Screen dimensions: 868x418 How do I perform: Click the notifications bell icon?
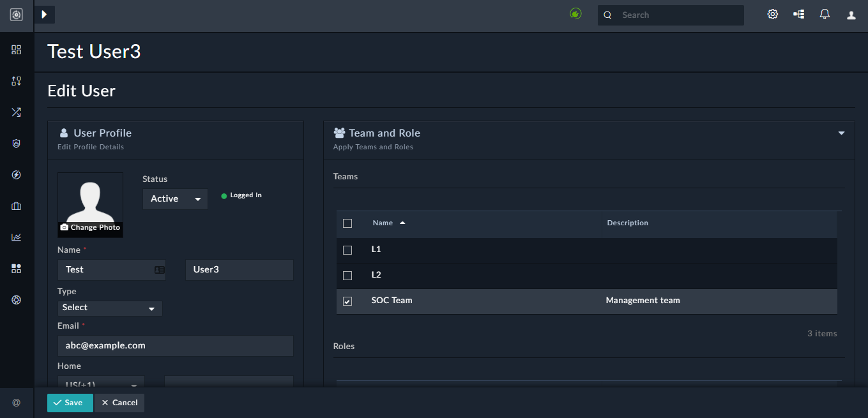pyautogui.click(x=825, y=13)
